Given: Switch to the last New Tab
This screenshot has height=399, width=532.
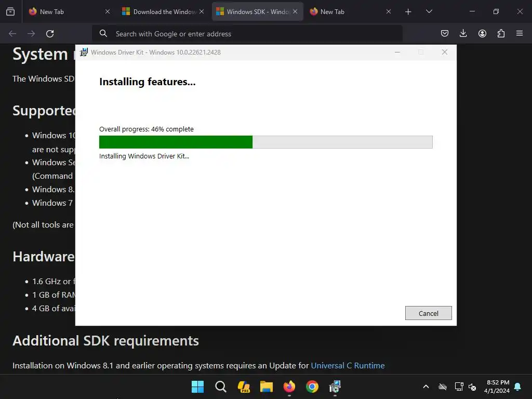Looking at the screenshot, I should 351,11.
